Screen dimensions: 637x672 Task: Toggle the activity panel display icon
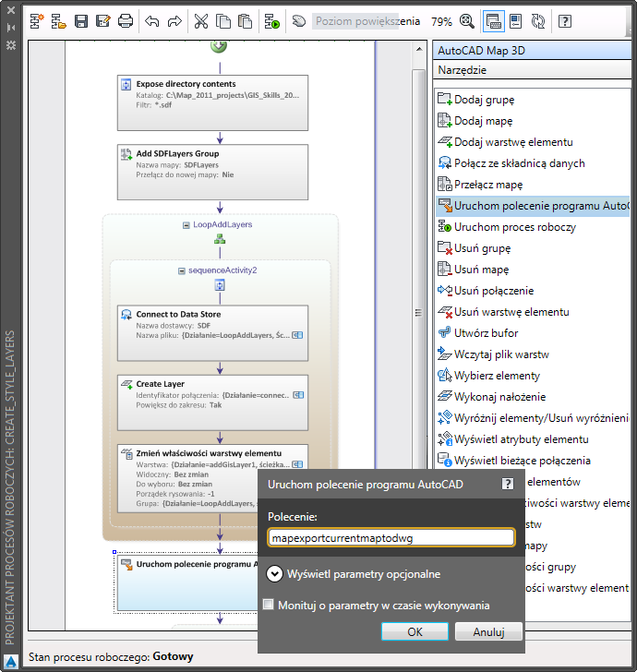point(493,21)
